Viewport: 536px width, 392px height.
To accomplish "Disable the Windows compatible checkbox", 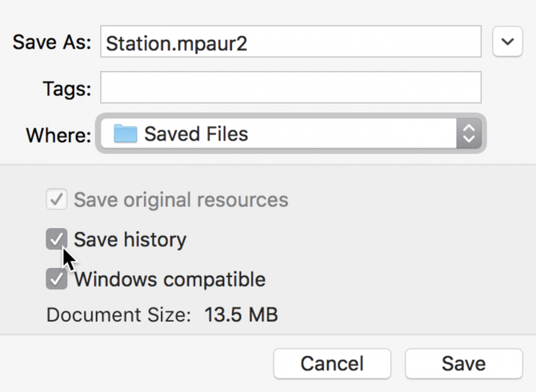I will coord(57,278).
